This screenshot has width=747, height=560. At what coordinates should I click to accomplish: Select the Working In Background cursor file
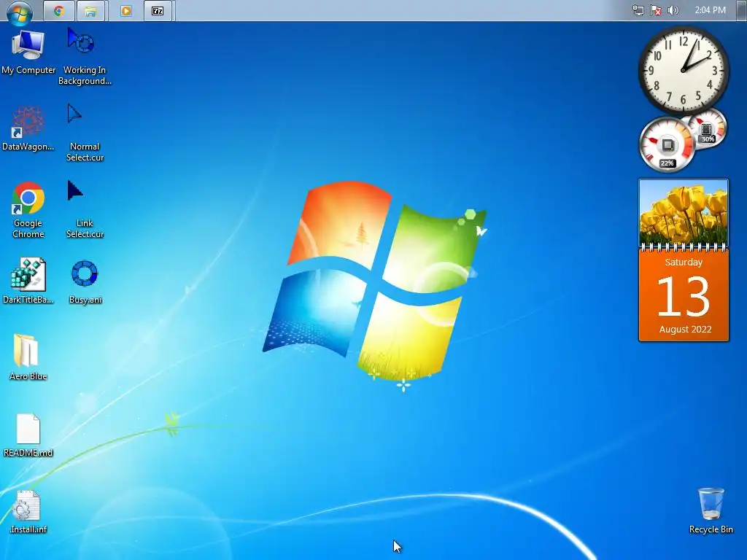click(x=85, y=57)
